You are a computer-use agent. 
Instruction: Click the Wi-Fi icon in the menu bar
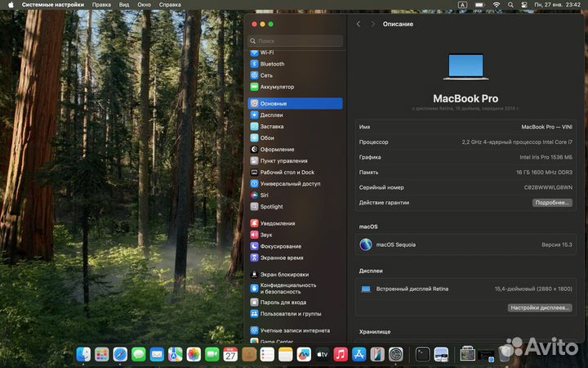point(496,5)
